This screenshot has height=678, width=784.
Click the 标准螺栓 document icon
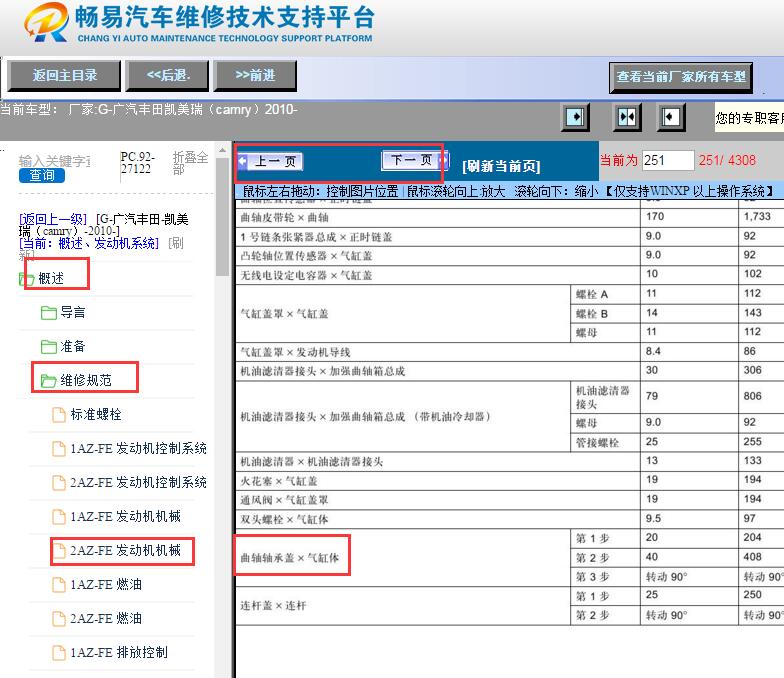[x=59, y=414]
